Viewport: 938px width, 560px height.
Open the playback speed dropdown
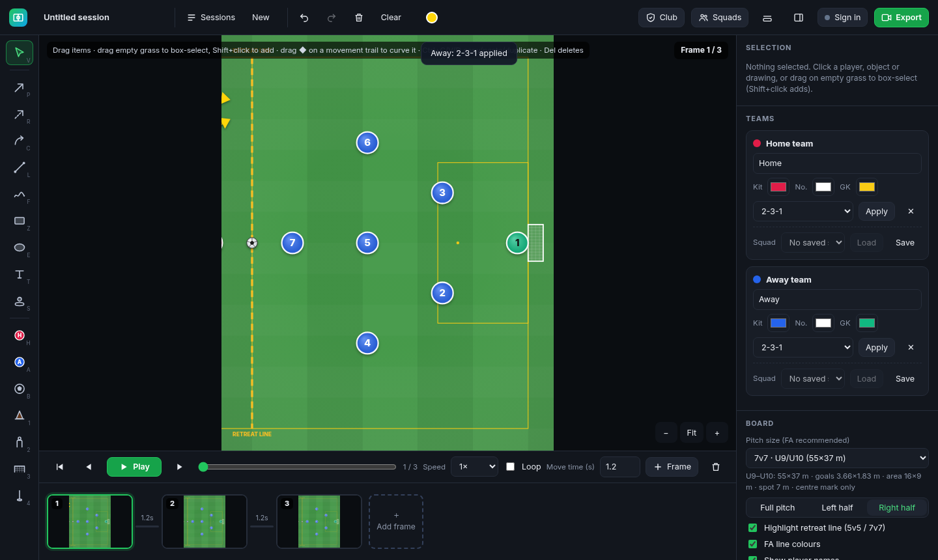(x=475, y=467)
